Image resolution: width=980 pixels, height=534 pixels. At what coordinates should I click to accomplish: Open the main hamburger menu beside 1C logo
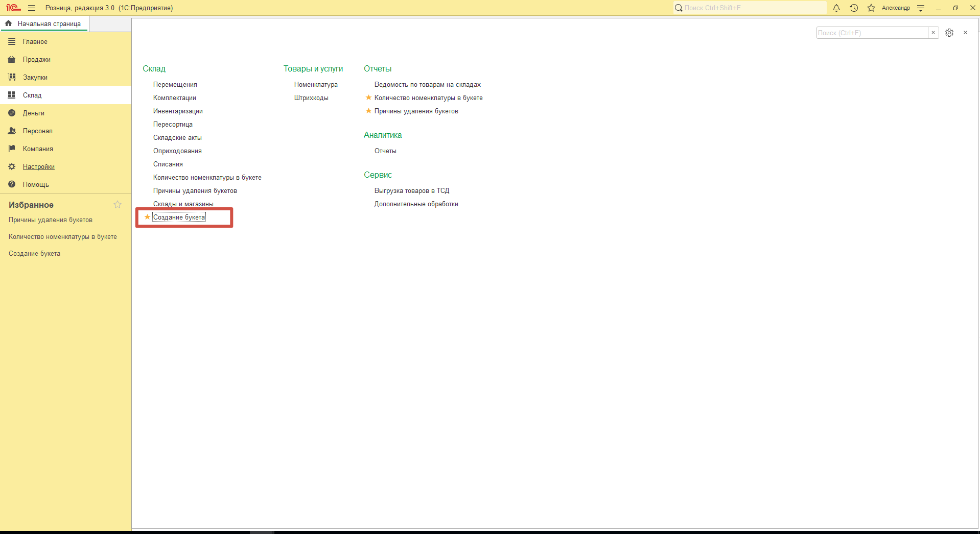pos(32,8)
